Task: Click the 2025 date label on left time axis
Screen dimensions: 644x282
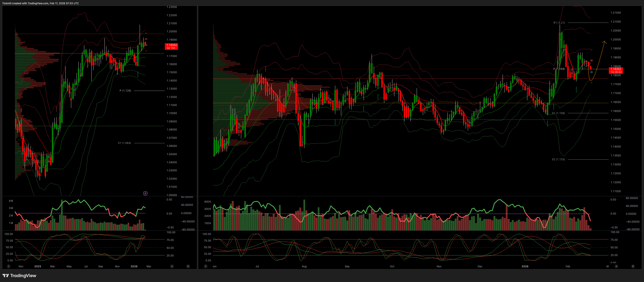Action: click(38, 266)
